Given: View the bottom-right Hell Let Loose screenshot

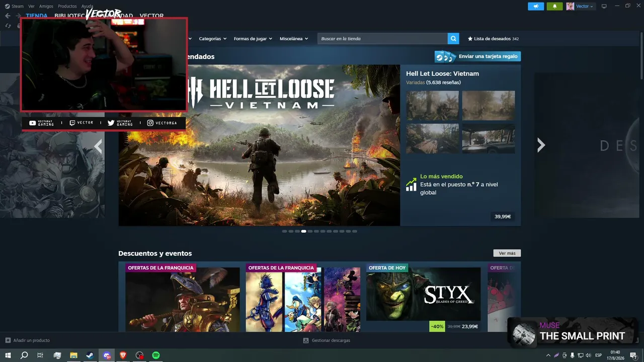Looking at the screenshot, I should pyautogui.click(x=489, y=139).
